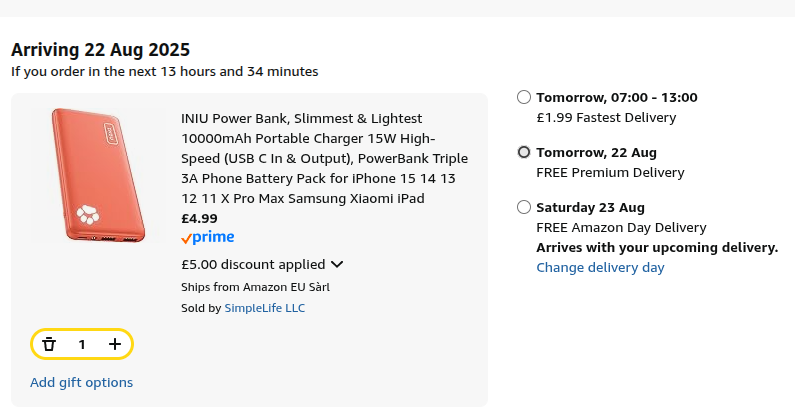Select the Saturday 23 Aug radio button
Screen dimensions: 795x417
(x=524, y=207)
